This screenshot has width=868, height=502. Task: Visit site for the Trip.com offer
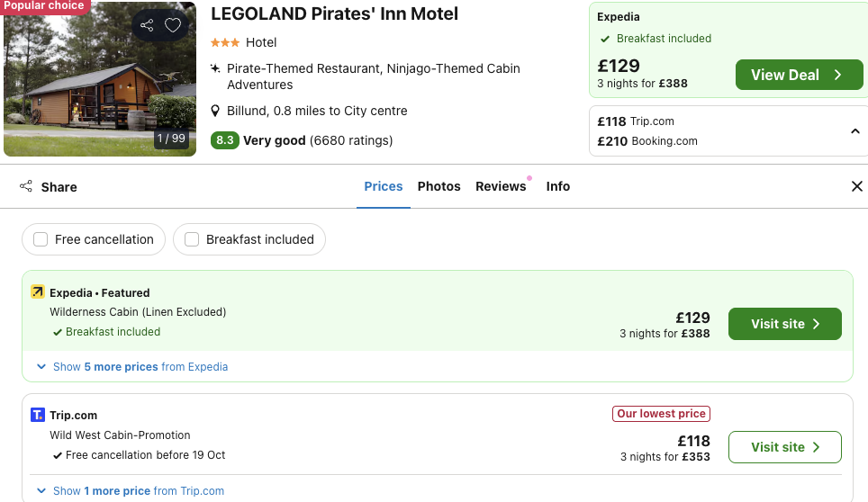pos(784,447)
